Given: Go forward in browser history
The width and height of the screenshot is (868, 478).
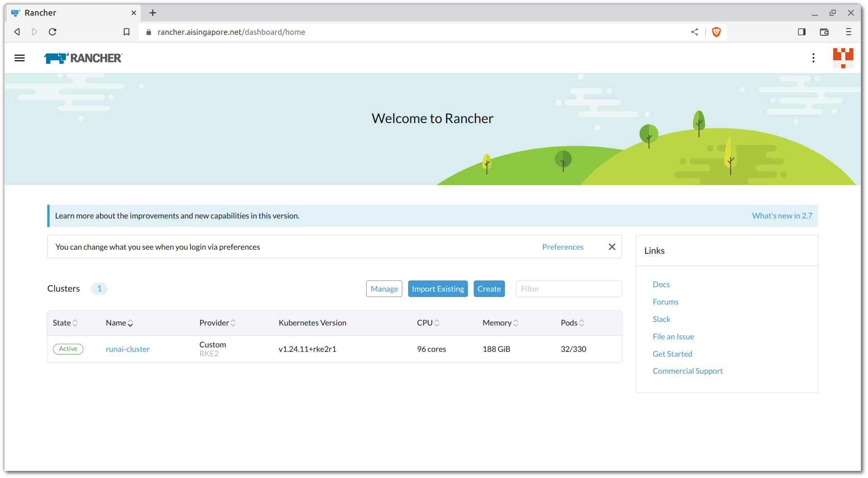Looking at the screenshot, I should tap(34, 32).
